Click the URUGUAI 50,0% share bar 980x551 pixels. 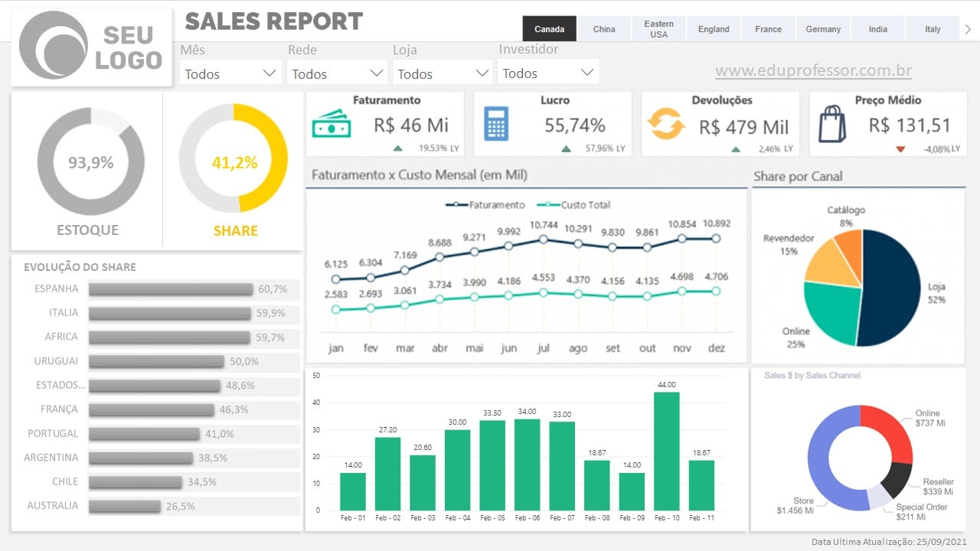(156, 361)
